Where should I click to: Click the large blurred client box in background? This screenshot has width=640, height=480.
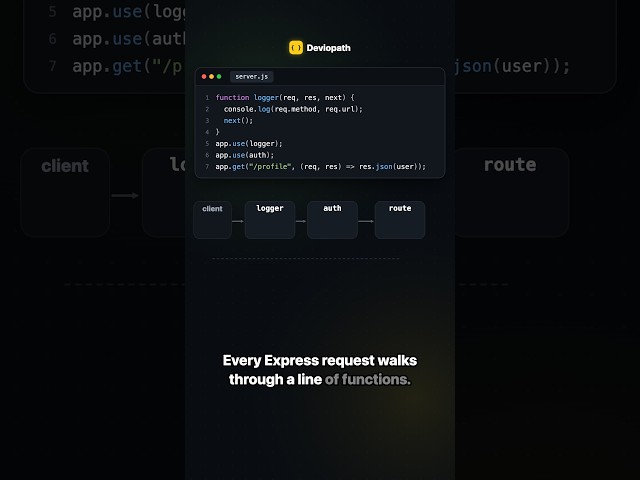[x=65, y=192]
